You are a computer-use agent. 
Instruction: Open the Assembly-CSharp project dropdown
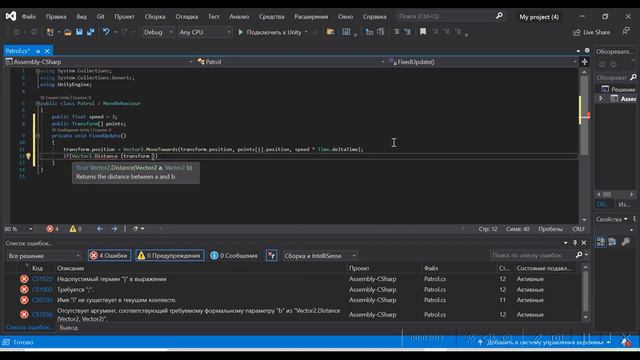pos(99,62)
